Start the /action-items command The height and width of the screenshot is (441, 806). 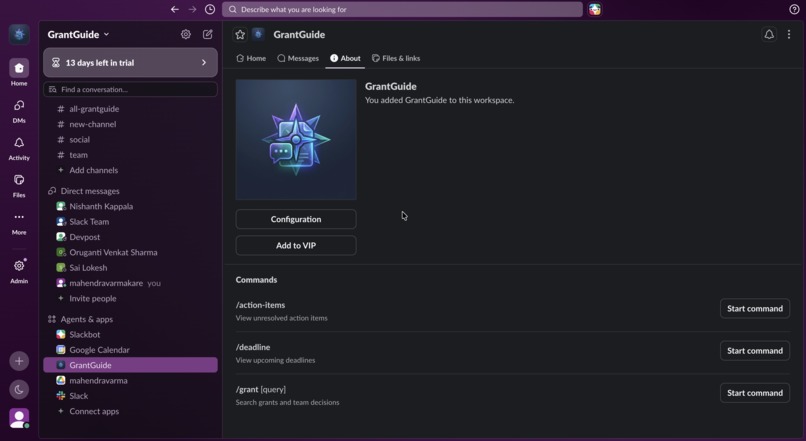point(755,308)
